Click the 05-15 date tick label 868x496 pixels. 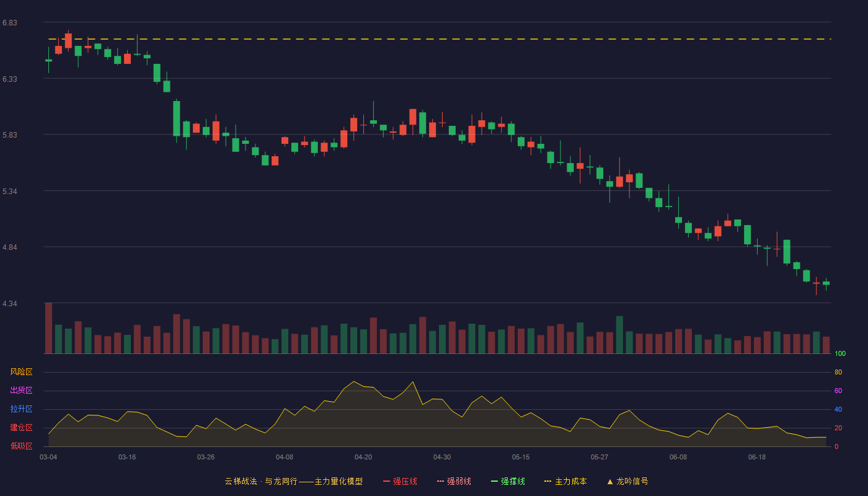coord(521,457)
